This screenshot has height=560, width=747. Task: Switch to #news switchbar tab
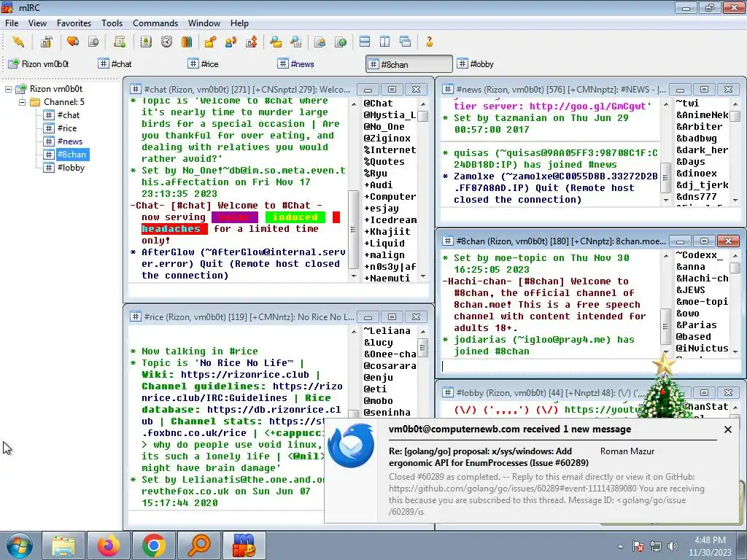click(318, 64)
